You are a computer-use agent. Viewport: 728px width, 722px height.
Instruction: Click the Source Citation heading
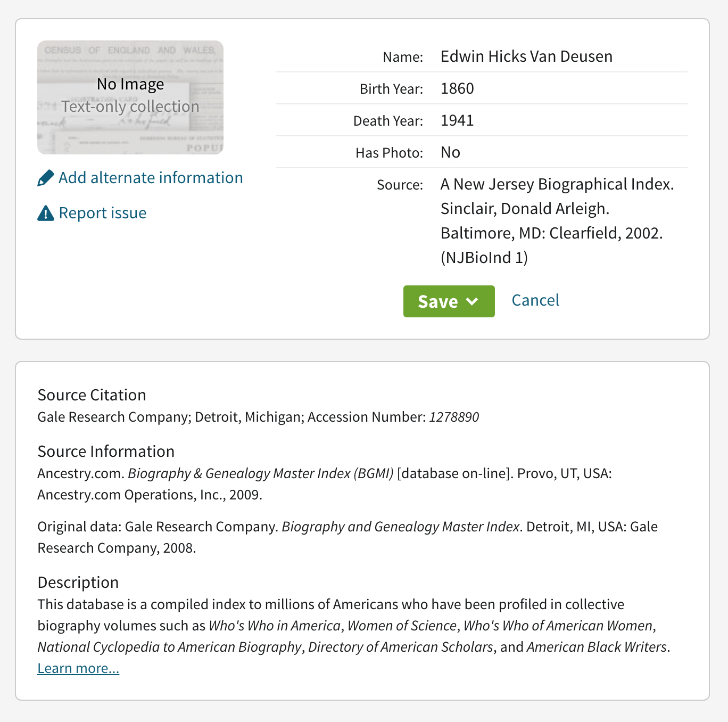(92, 395)
